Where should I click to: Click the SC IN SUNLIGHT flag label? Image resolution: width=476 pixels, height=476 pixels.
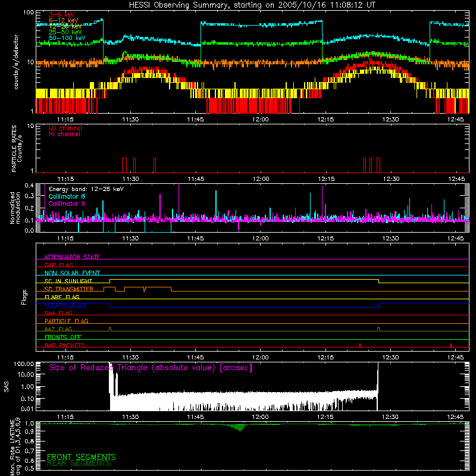pos(68,281)
